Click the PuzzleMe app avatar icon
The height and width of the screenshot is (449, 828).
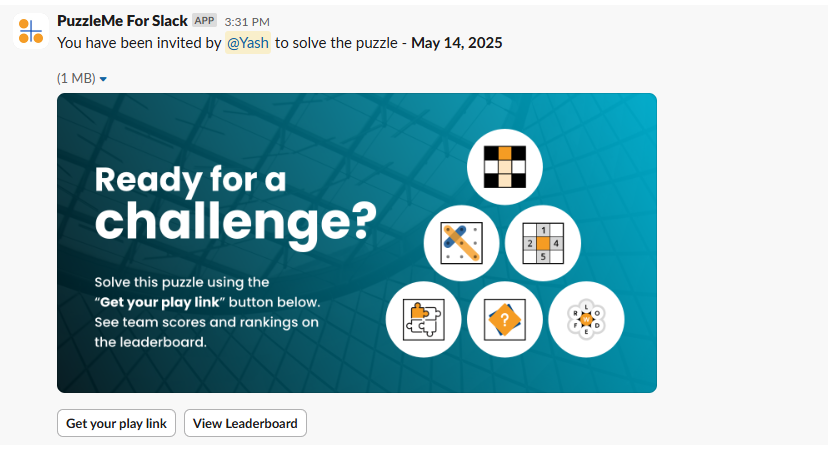pyautogui.click(x=31, y=31)
